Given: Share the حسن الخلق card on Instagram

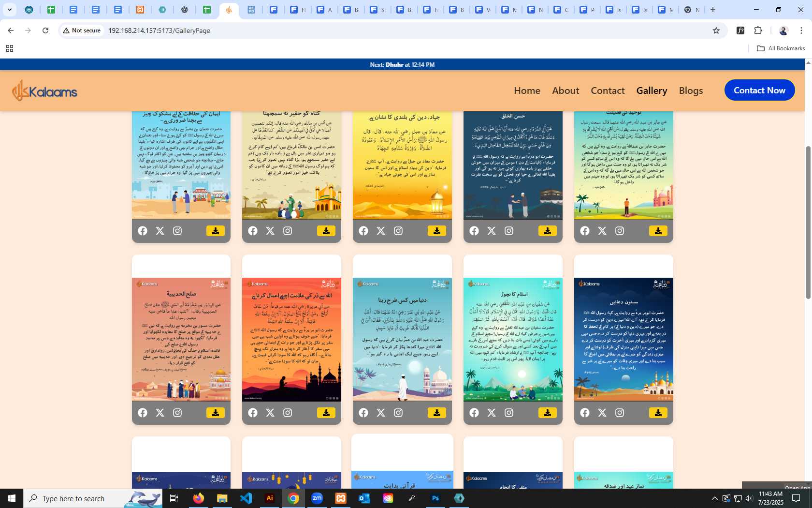Looking at the screenshot, I should pyautogui.click(x=509, y=231).
